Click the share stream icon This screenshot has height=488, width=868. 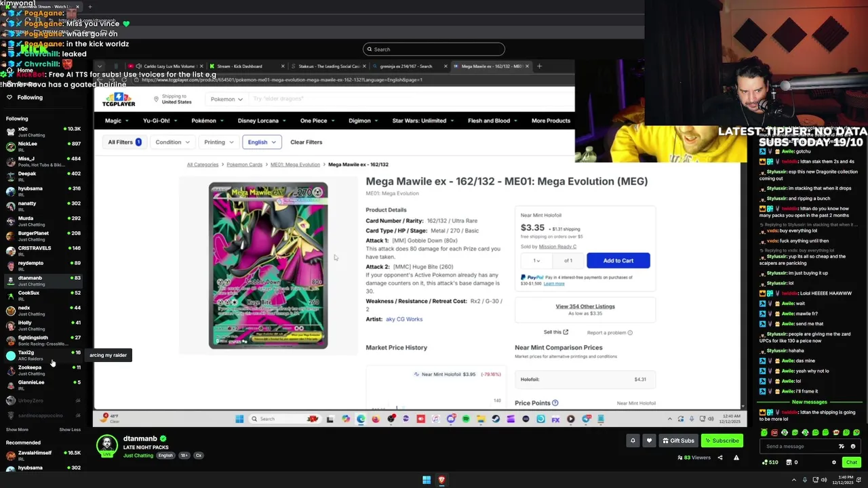coord(720,457)
